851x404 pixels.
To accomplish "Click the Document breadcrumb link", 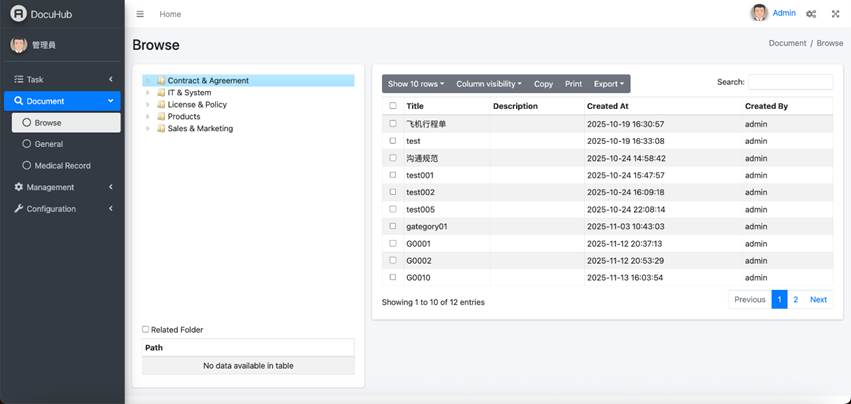I will point(788,43).
